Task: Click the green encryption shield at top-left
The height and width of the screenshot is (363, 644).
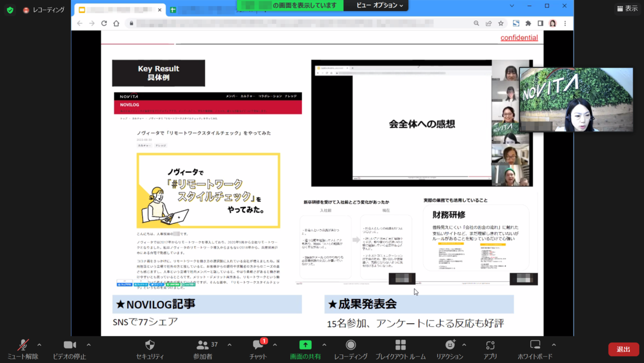Action: tap(10, 10)
